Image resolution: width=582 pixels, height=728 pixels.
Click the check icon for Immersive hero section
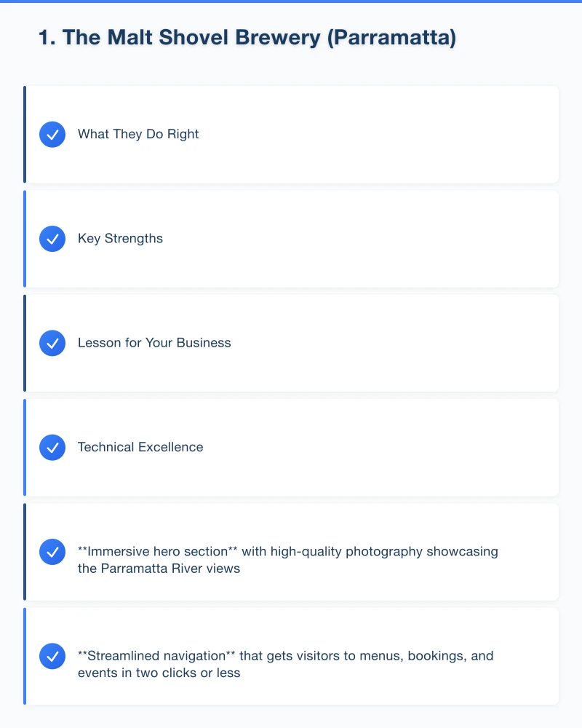(x=52, y=552)
